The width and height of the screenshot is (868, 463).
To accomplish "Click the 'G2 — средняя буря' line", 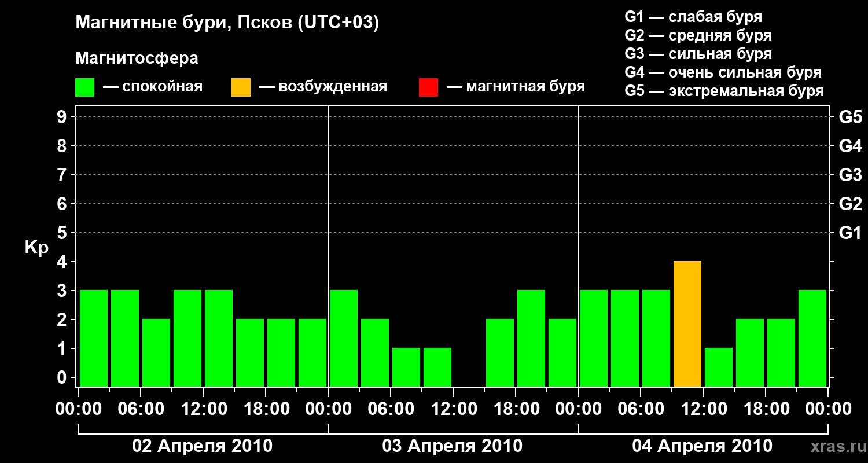I will click(698, 35).
